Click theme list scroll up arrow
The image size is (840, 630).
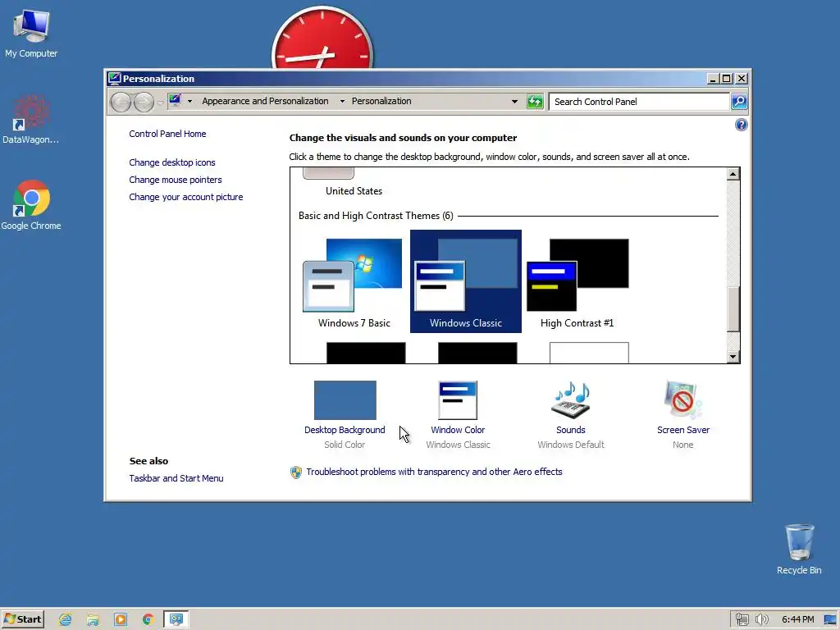(x=733, y=174)
